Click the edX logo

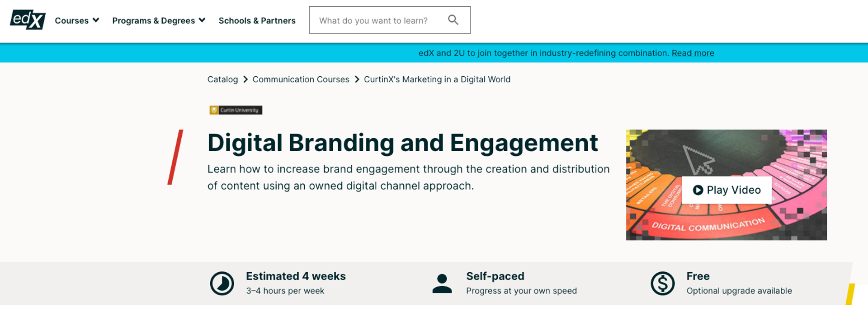(27, 20)
